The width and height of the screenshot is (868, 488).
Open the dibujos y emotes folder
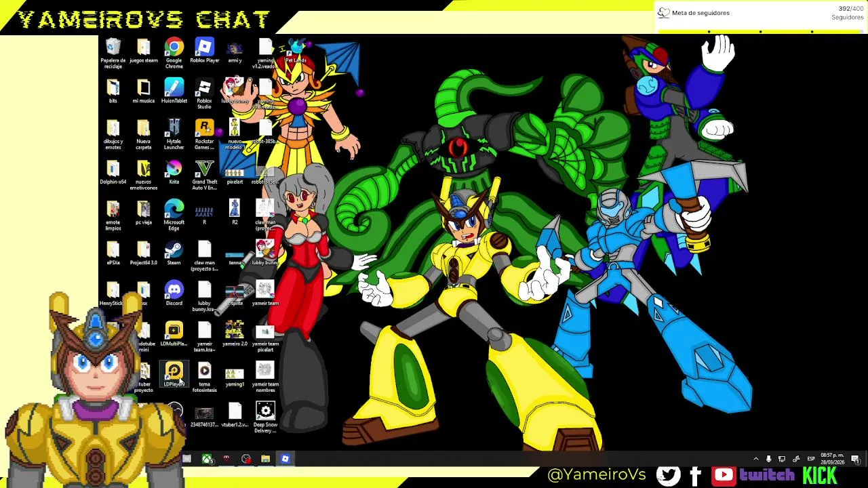113,134
